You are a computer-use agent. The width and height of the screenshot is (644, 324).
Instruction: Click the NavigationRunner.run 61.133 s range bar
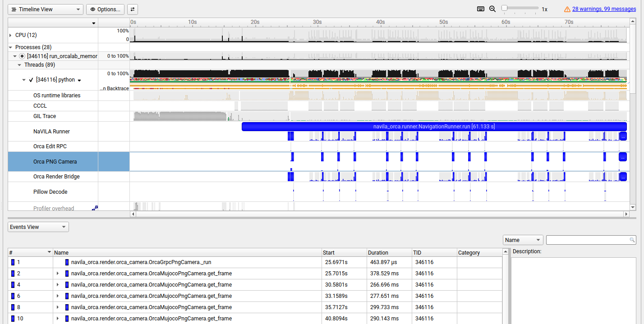(434, 127)
